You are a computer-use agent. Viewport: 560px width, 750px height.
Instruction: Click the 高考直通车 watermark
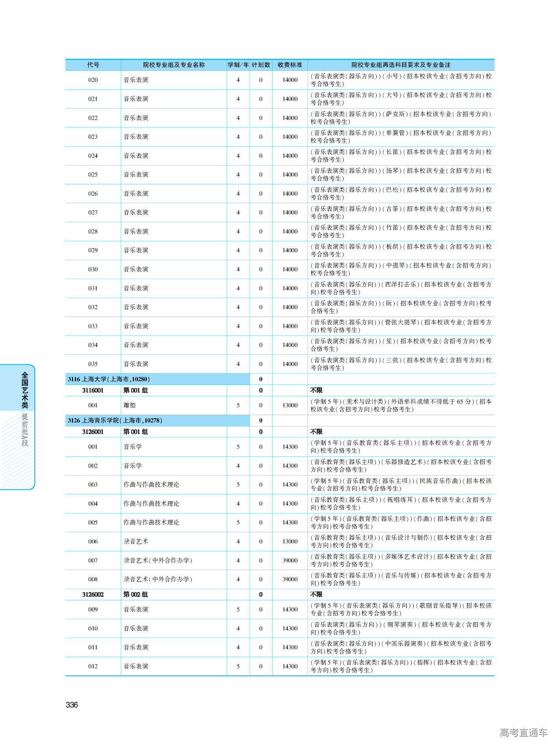click(x=523, y=732)
